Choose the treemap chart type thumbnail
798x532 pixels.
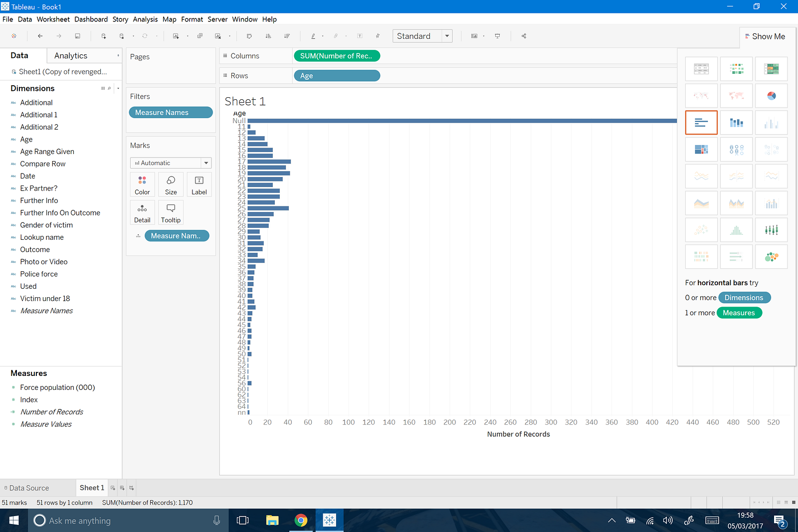[701, 150]
